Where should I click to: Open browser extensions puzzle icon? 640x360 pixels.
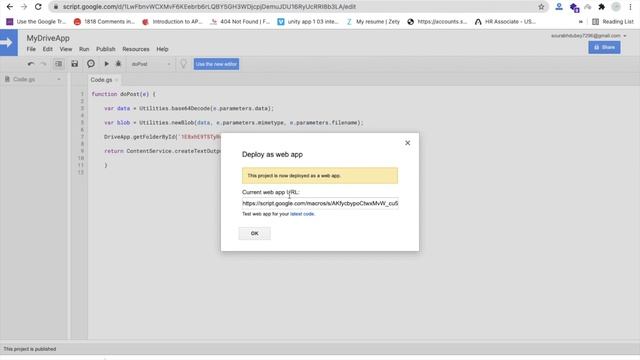coord(602,7)
